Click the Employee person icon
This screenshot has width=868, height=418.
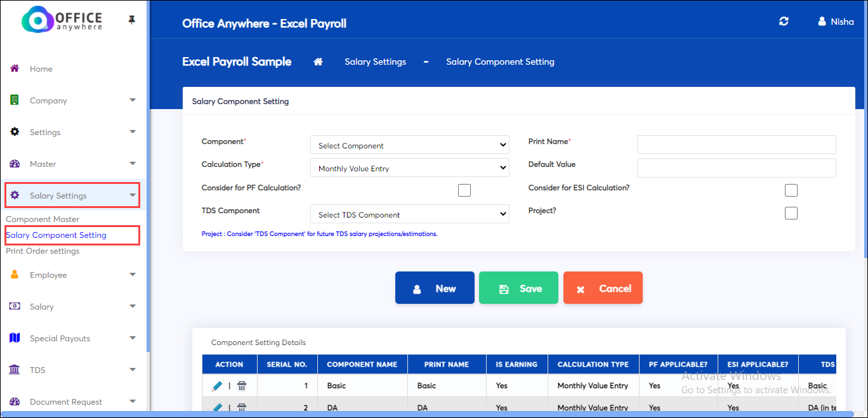(x=15, y=275)
